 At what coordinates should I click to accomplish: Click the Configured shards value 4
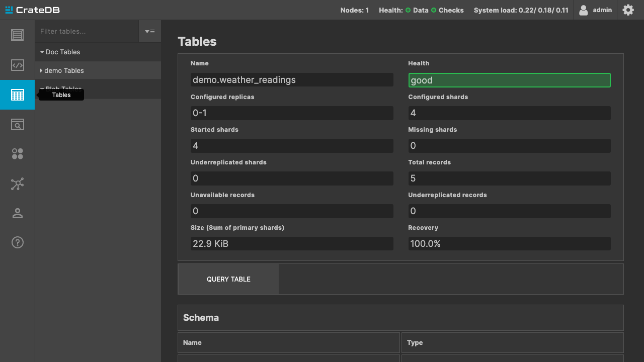(x=509, y=113)
